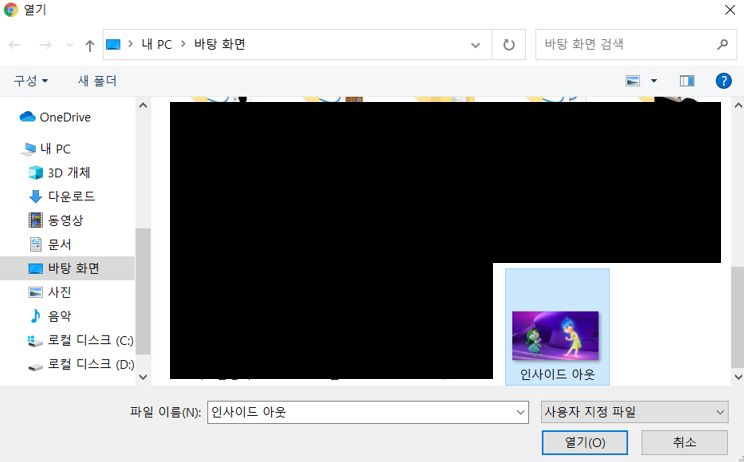Open view options dropdown arrow

click(654, 81)
